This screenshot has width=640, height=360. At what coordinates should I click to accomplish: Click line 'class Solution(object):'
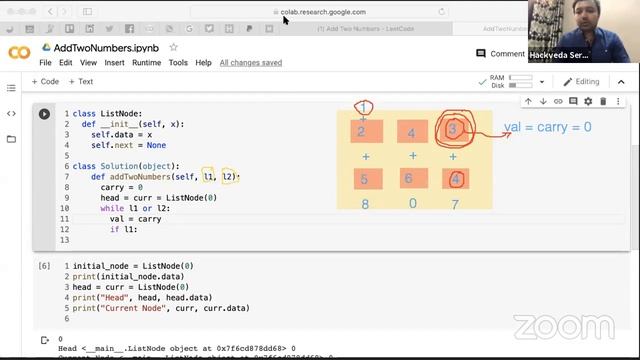click(126, 166)
